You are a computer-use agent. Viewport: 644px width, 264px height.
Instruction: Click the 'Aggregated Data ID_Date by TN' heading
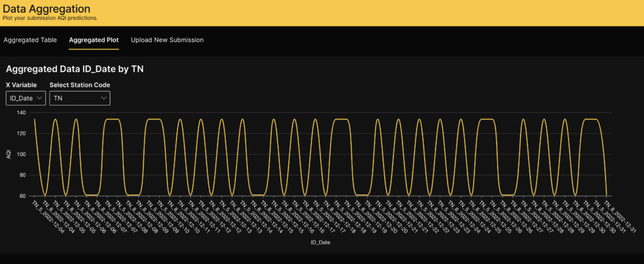(74, 69)
